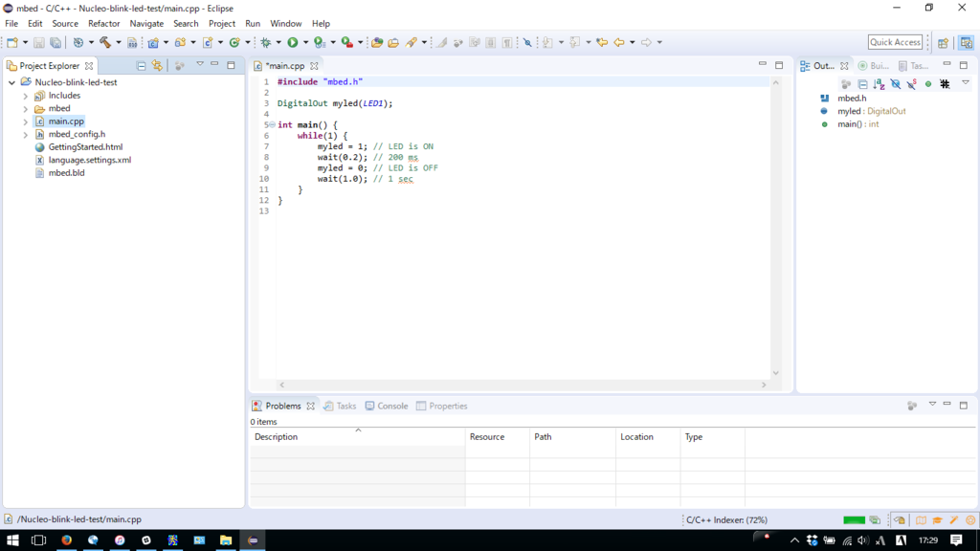Collapse the Nucleo-blink-led-test project node
Viewport: 980px width, 551px height.
click(x=11, y=82)
